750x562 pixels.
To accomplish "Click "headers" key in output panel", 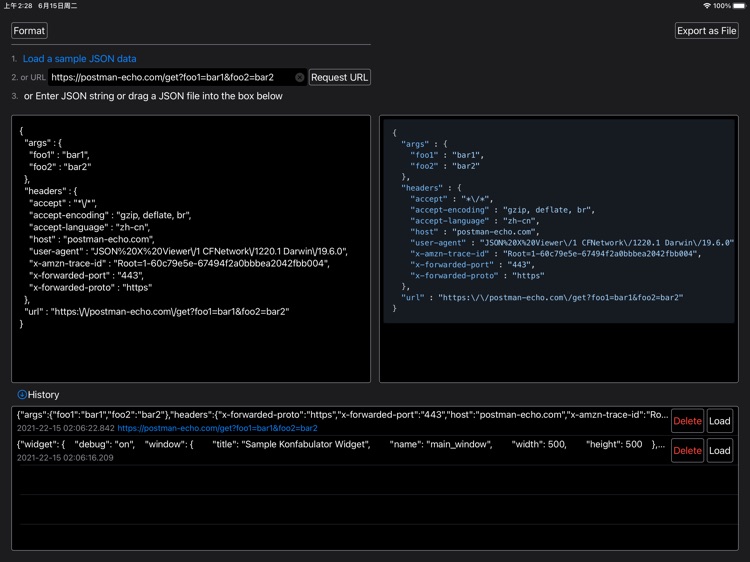I will click(422, 188).
